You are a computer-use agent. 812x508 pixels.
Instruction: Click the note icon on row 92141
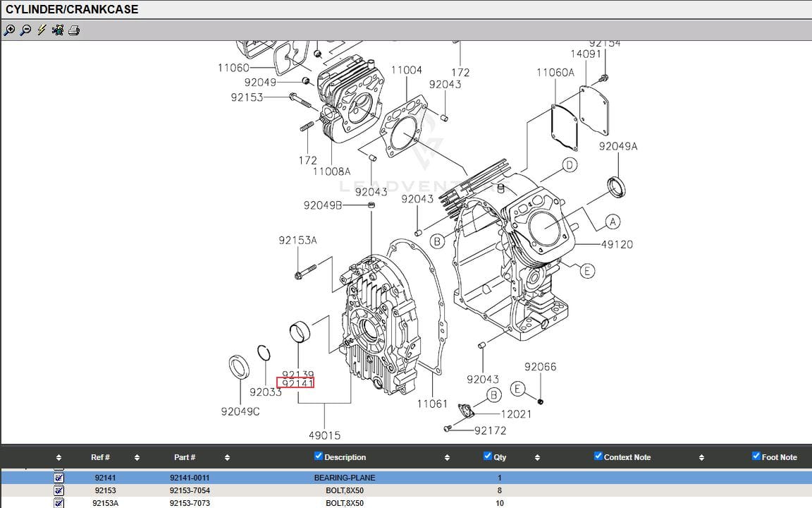pyautogui.click(x=60, y=478)
